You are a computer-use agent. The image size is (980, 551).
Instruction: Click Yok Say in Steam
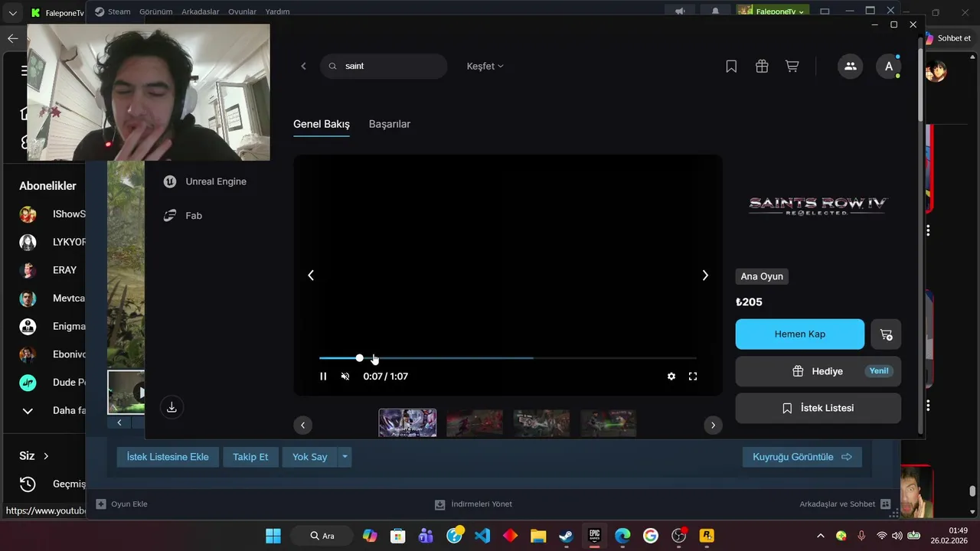pyautogui.click(x=310, y=457)
